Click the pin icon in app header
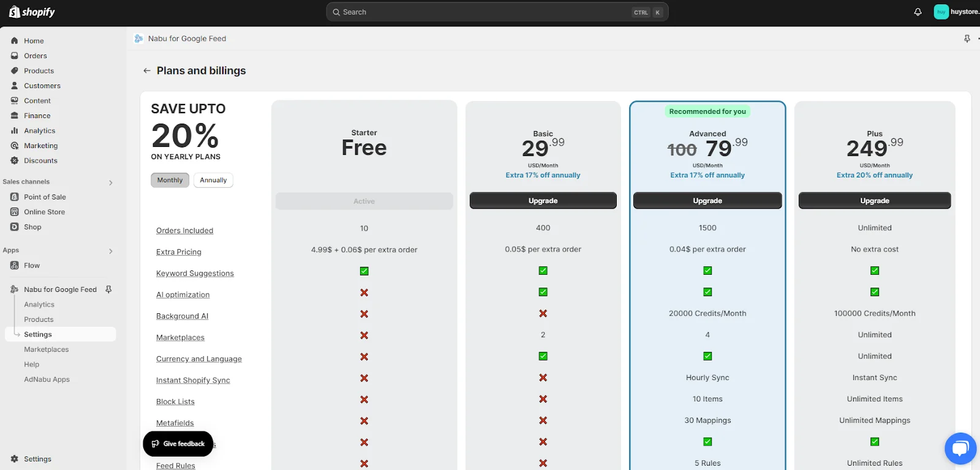The image size is (980, 470). point(967,39)
